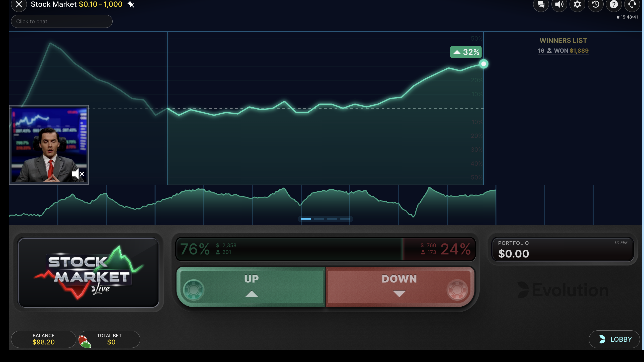Return to the LOBBY
Image resolution: width=644 pixels, height=362 pixels.
[x=614, y=339]
